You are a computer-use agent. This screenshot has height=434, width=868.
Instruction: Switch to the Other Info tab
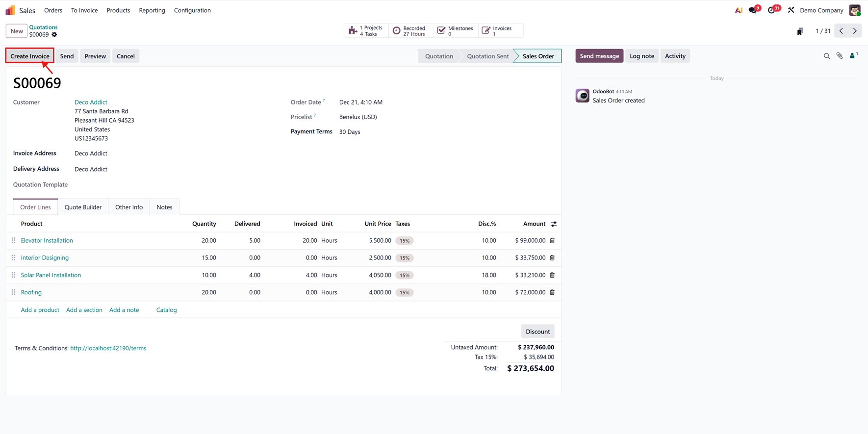[129, 207]
